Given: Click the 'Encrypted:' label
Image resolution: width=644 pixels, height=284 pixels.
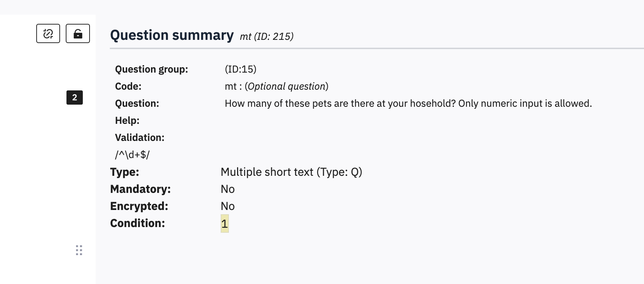Looking at the screenshot, I should point(139,206).
